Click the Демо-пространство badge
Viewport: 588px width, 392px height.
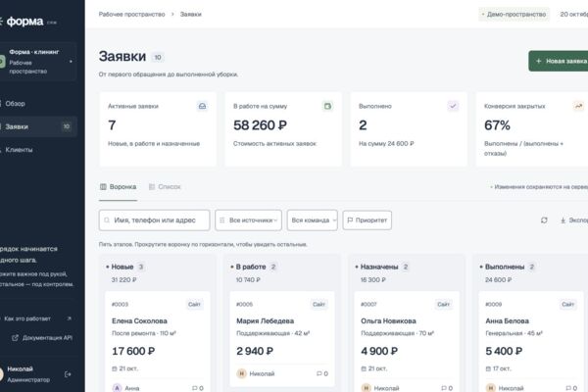[514, 15]
